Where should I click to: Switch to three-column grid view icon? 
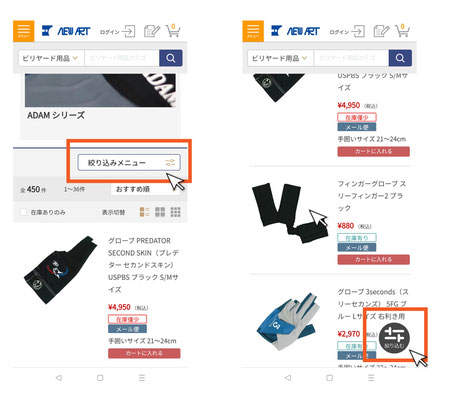tap(175, 212)
